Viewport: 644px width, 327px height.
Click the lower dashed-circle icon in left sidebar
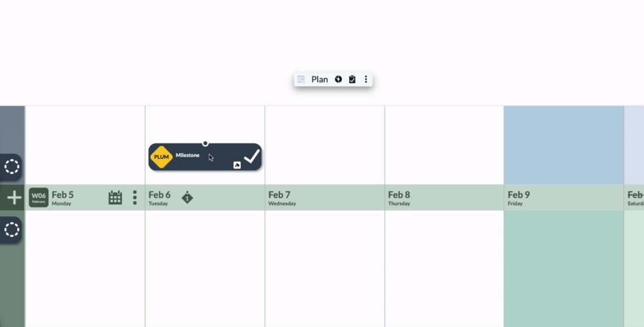(x=12, y=230)
